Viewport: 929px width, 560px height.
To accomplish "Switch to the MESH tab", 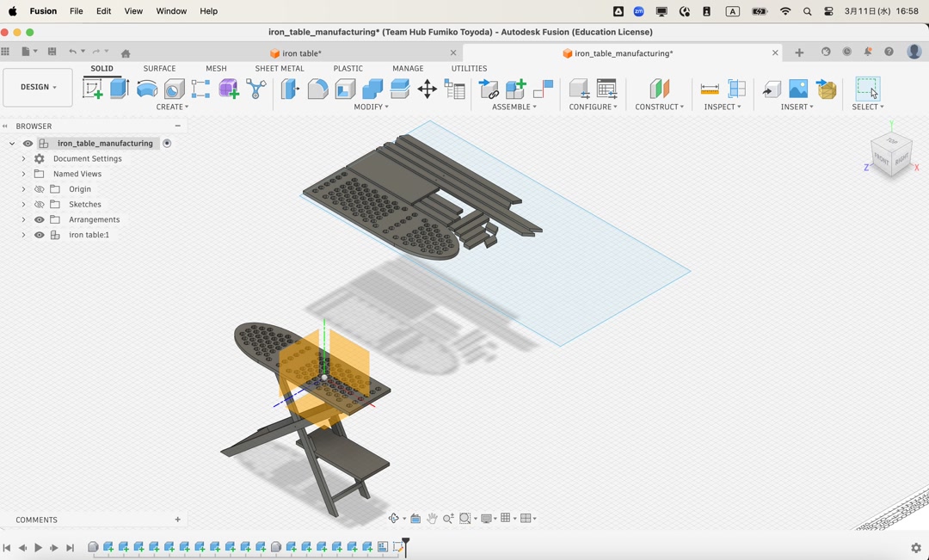I will click(x=216, y=68).
